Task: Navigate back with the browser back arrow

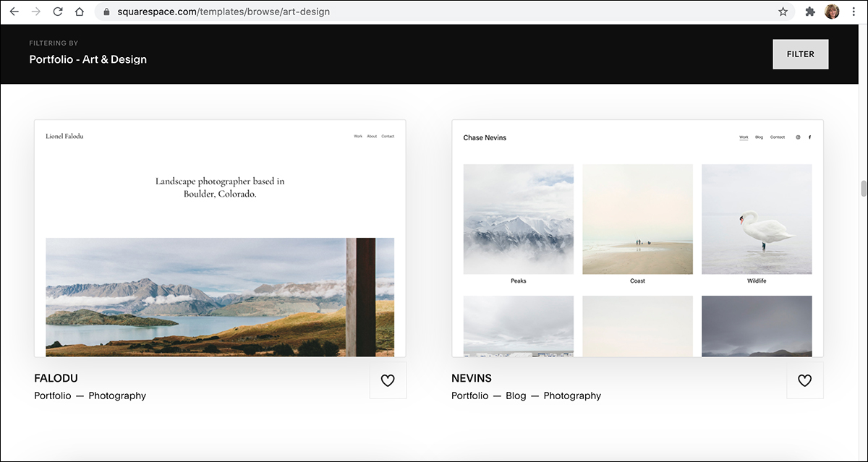Action: pyautogui.click(x=14, y=12)
